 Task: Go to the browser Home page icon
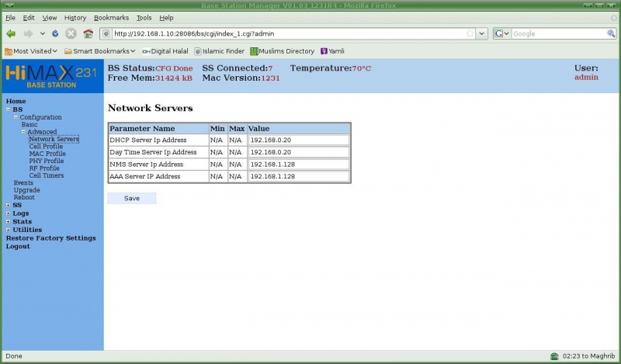point(88,33)
